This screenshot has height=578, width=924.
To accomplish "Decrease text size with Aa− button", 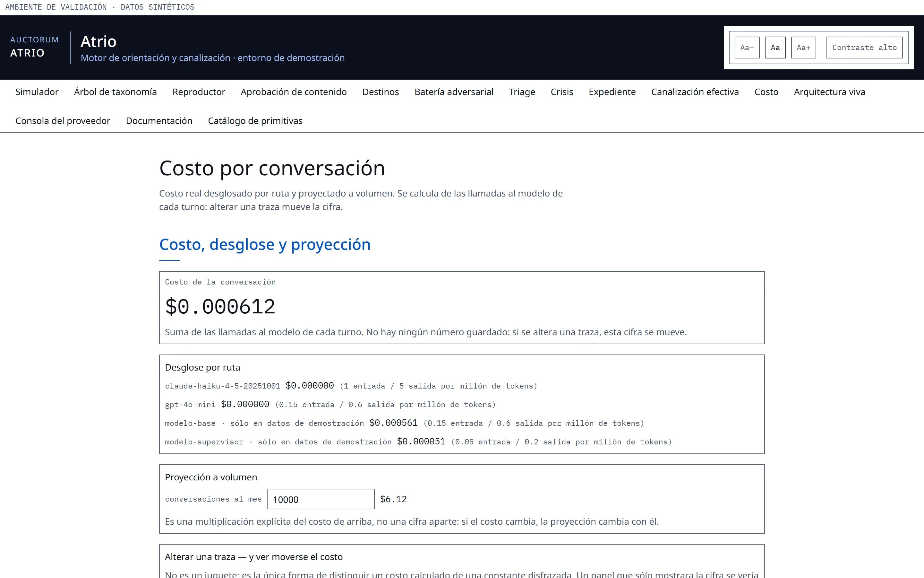I will (x=747, y=48).
